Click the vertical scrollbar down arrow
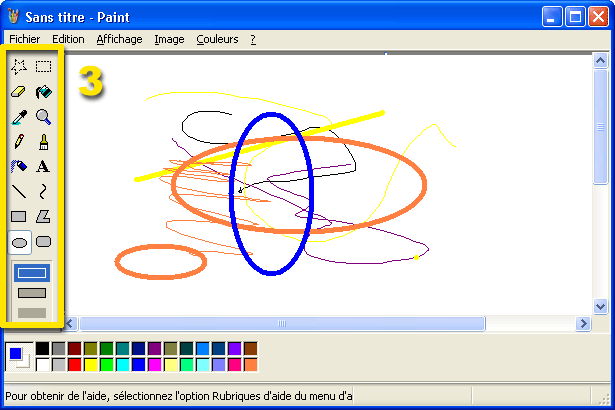Viewport: 615px width, 410px height. point(600,306)
